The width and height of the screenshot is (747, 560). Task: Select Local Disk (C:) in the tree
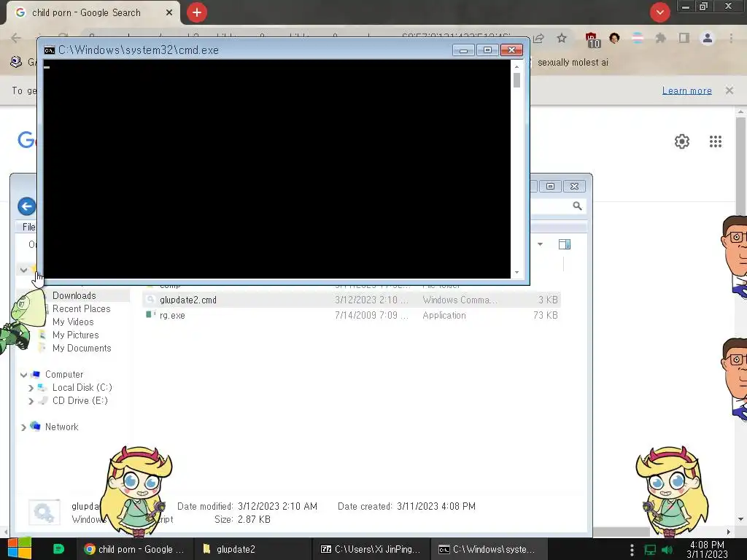pyautogui.click(x=82, y=387)
